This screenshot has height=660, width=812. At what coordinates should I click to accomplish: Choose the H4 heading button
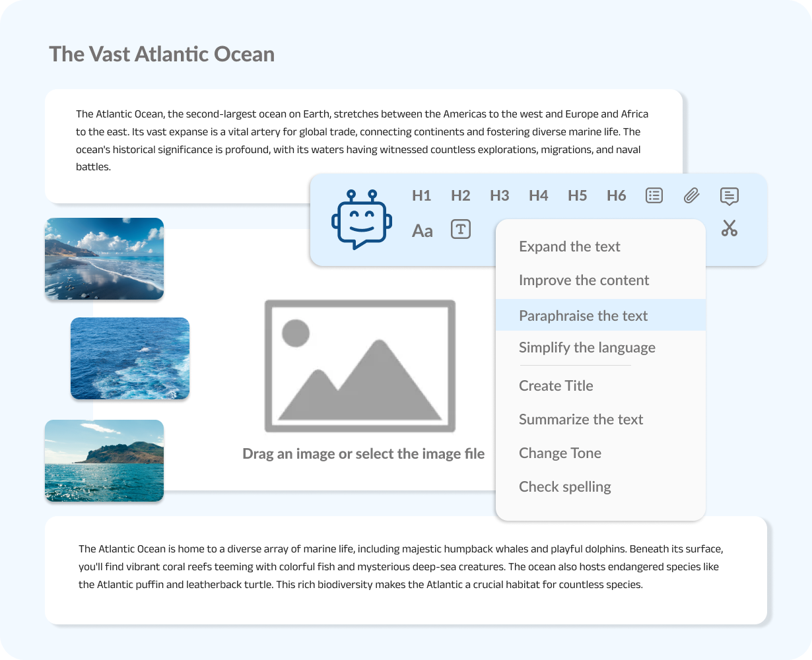click(x=538, y=195)
